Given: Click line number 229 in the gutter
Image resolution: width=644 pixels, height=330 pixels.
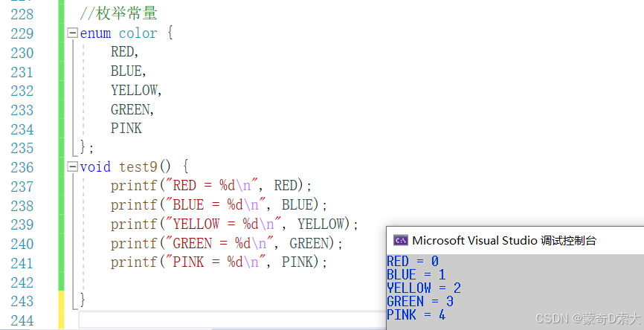Looking at the screenshot, I should [22, 33].
